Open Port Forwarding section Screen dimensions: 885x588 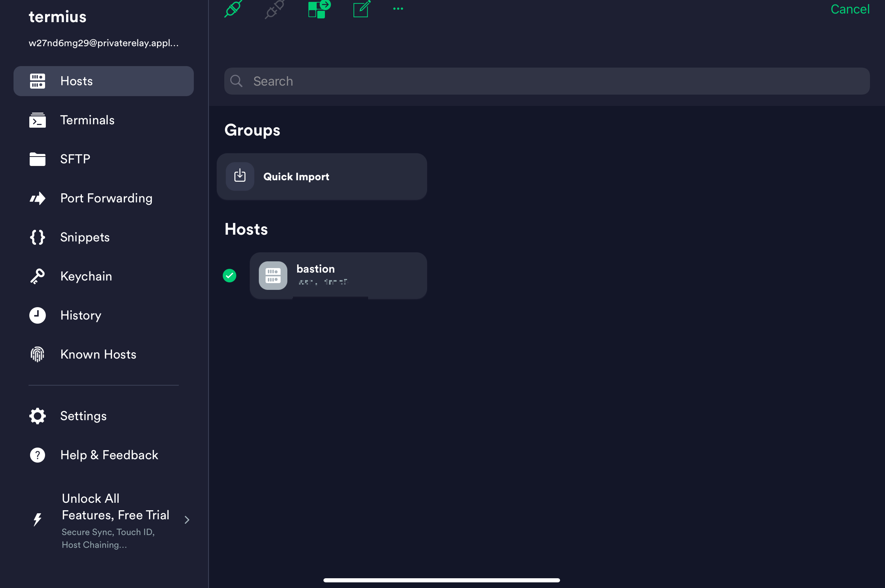click(104, 198)
